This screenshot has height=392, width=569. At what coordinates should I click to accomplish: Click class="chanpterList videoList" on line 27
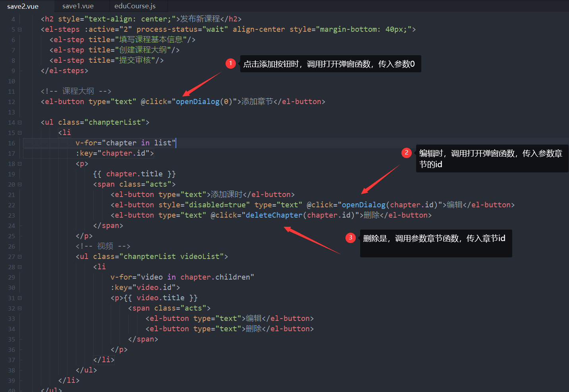[158, 257]
